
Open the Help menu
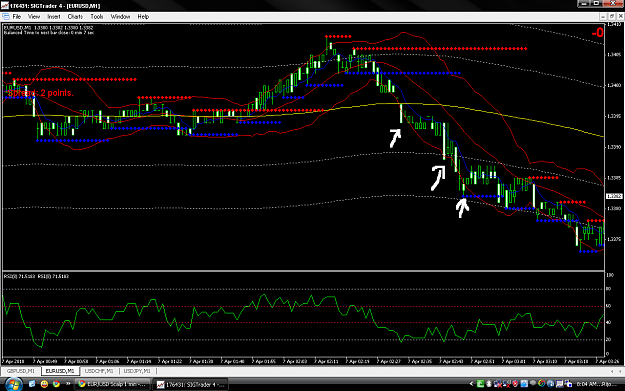click(x=143, y=17)
